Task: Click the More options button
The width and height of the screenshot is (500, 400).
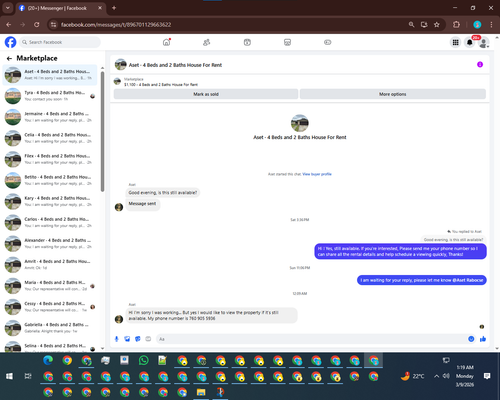Action: pyautogui.click(x=393, y=94)
